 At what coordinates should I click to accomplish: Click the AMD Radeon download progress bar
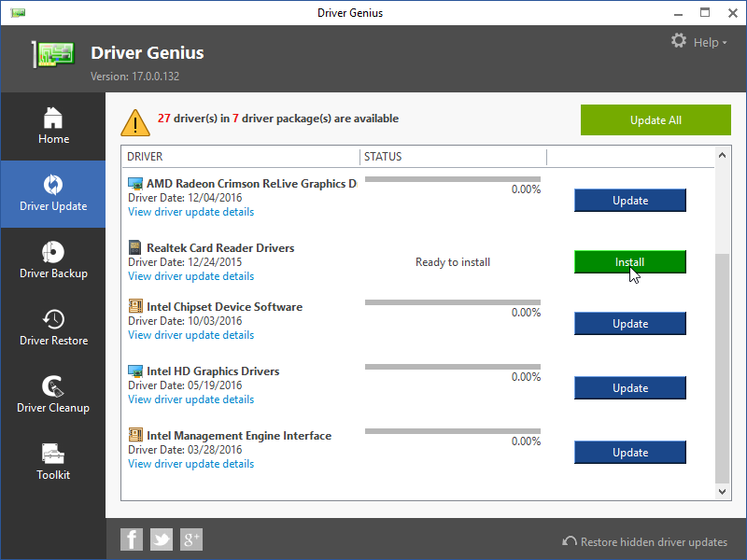tap(453, 179)
